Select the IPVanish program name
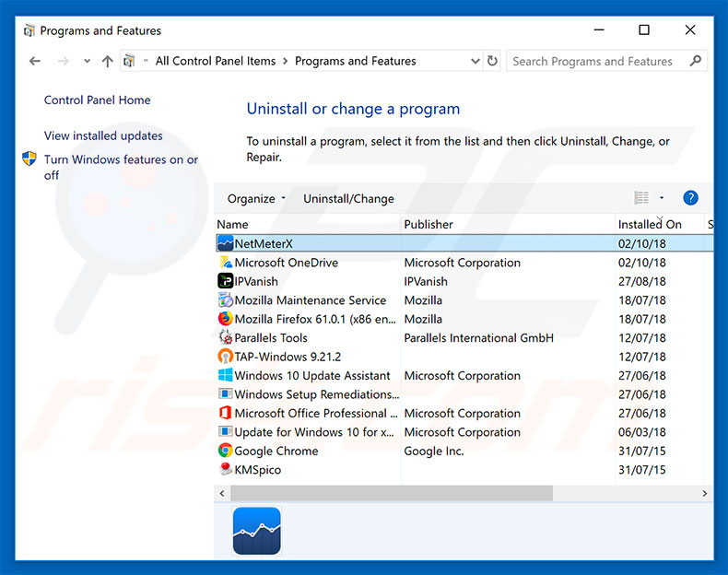 (x=256, y=281)
